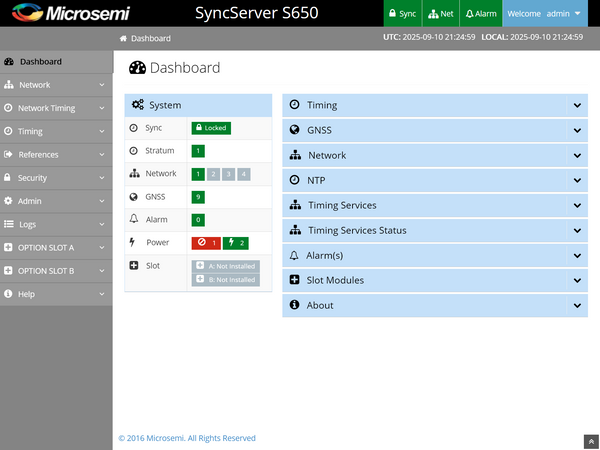Screen dimensions: 600x450
Task: Open the Help sidebar menu
Action: tap(56, 294)
